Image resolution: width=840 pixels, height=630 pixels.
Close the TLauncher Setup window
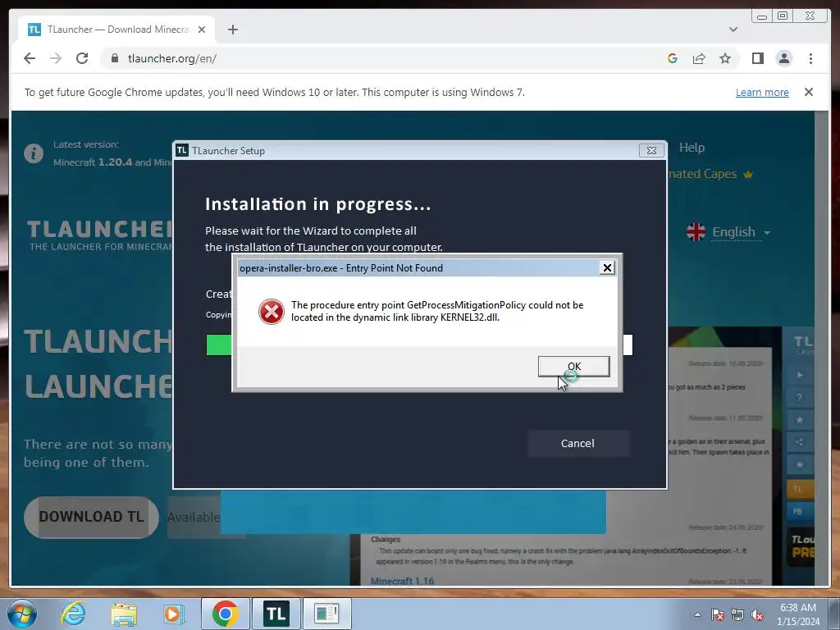pos(651,151)
